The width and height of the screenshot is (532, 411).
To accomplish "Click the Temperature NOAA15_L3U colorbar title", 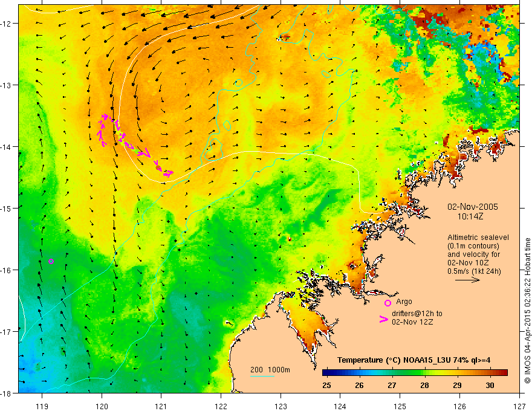I will (414, 360).
